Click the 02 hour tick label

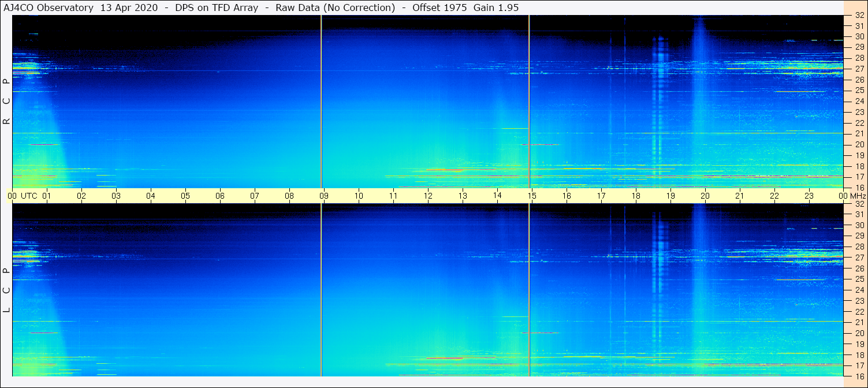(81, 196)
